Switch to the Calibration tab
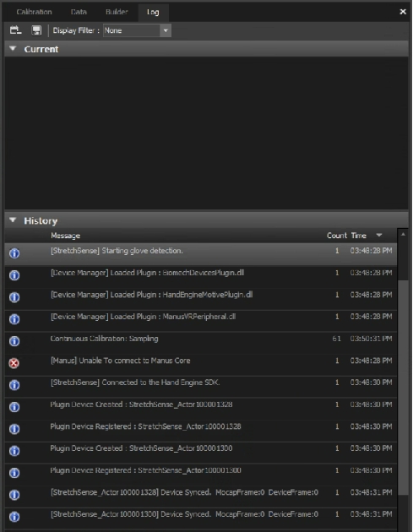Image resolution: width=413 pixels, height=532 pixels. tap(34, 12)
